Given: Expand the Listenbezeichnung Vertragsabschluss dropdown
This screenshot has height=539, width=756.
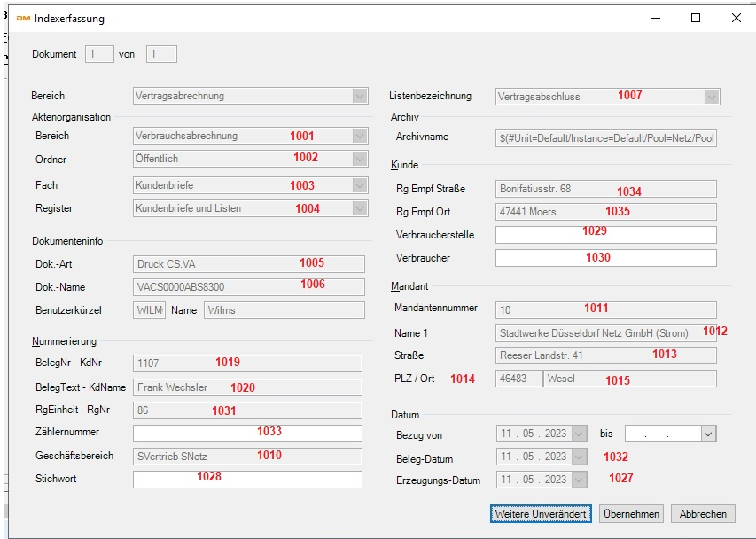Looking at the screenshot, I should (x=712, y=96).
